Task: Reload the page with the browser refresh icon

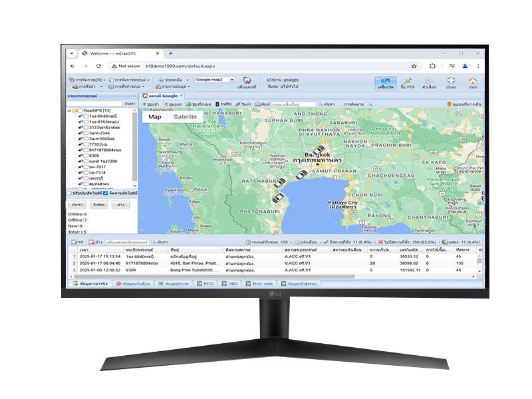Action: pos(98,66)
